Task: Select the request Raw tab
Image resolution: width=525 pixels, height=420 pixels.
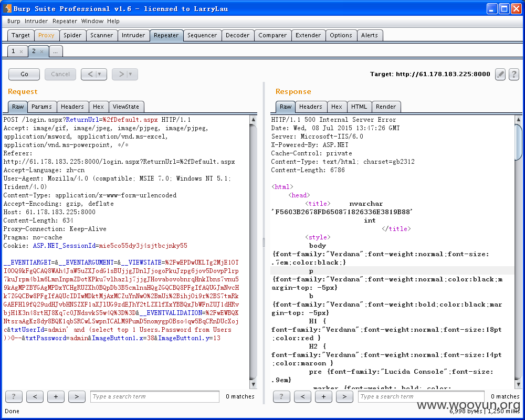Action: pos(18,107)
